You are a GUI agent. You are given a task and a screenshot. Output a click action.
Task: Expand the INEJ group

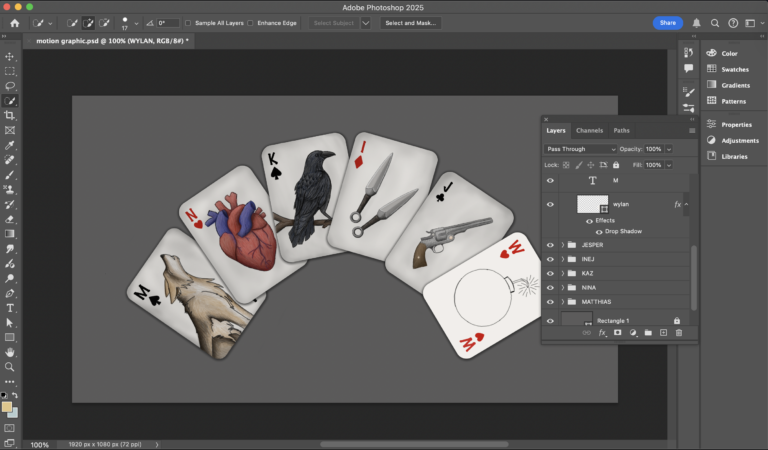tap(562, 259)
